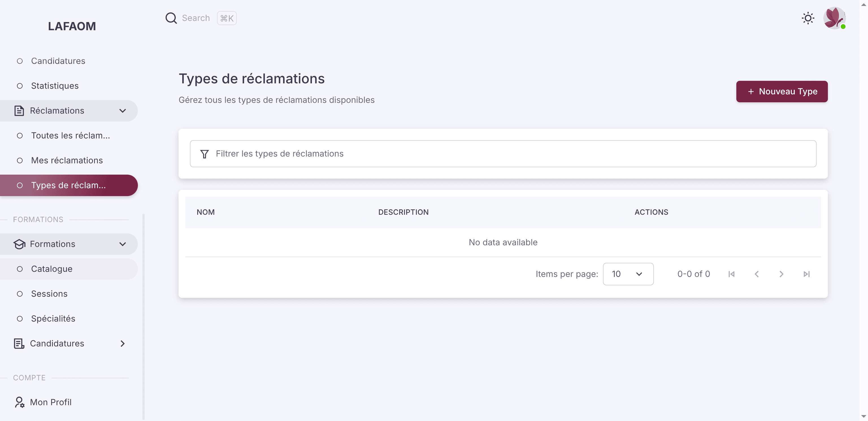The height and width of the screenshot is (421, 868).
Task: Click the filter funnel icon
Action: tap(205, 154)
